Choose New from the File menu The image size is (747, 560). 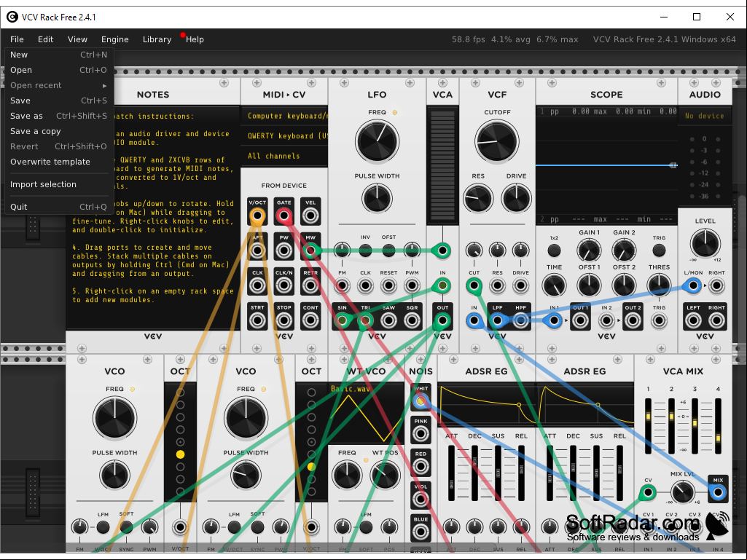[58, 55]
